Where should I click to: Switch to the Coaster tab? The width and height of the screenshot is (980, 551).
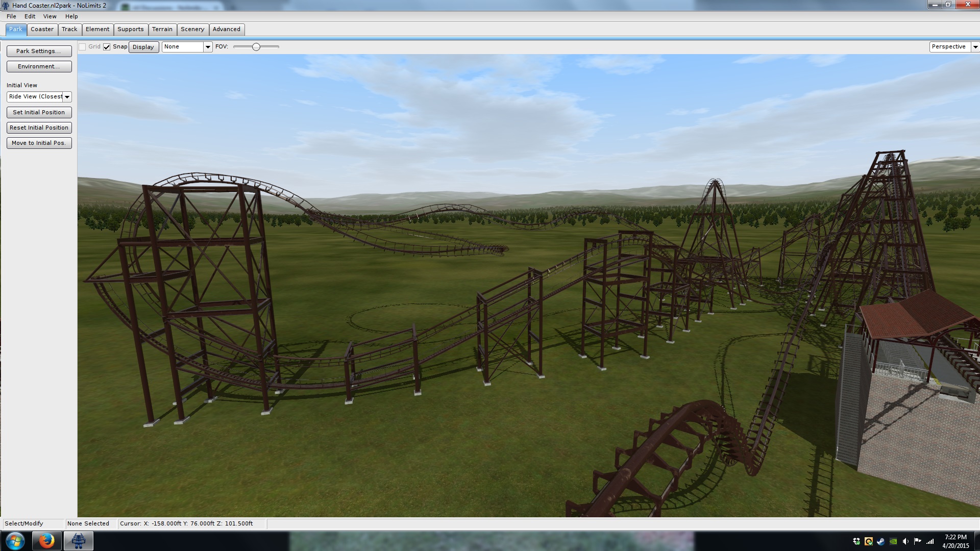[42, 29]
